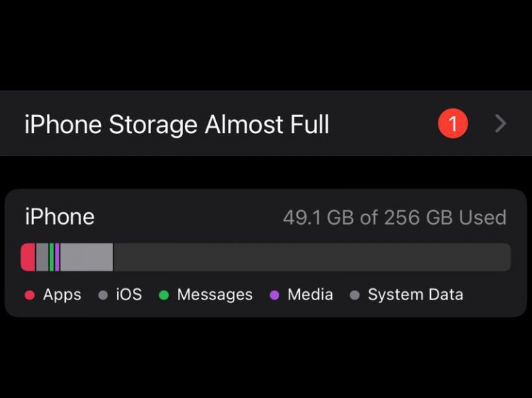Expand the storage alert chevron arrow
Viewport: 532px width, 398px height.
click(x=501, y=124)
